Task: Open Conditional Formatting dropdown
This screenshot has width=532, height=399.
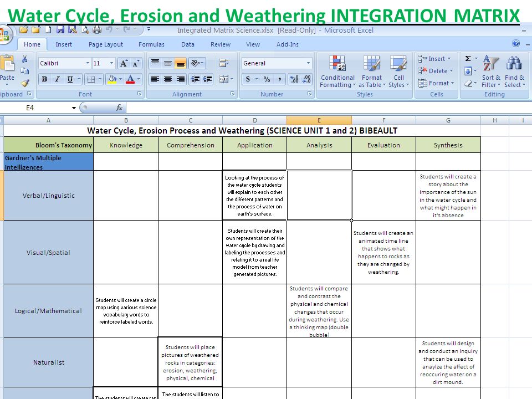Action: point(337,71)
